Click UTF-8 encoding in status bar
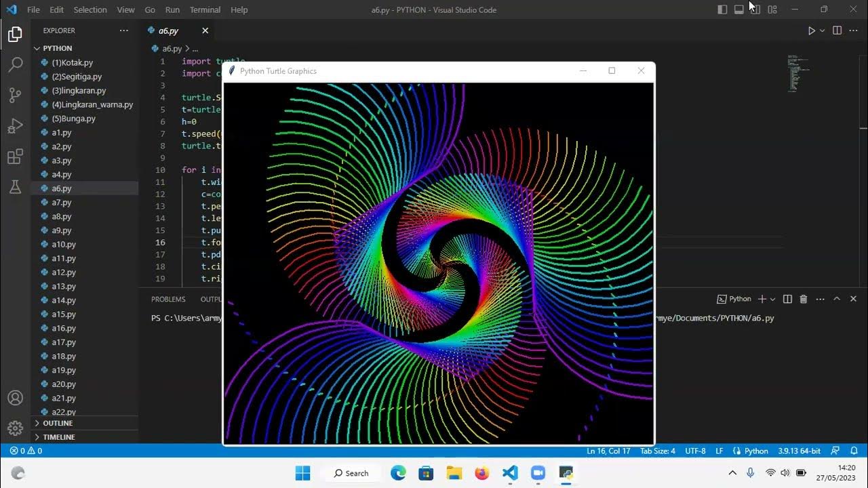The height and width of the screenshot is (488, 868). tap(695, 451)
